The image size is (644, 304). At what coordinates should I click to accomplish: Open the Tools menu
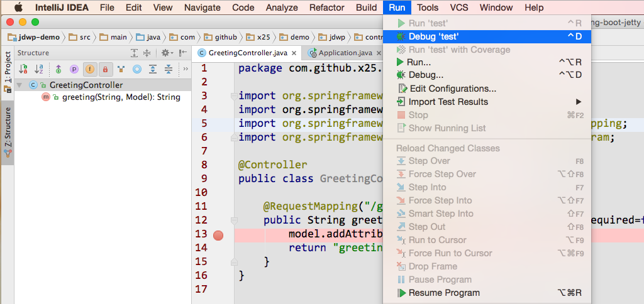click(x=428, y=8)
